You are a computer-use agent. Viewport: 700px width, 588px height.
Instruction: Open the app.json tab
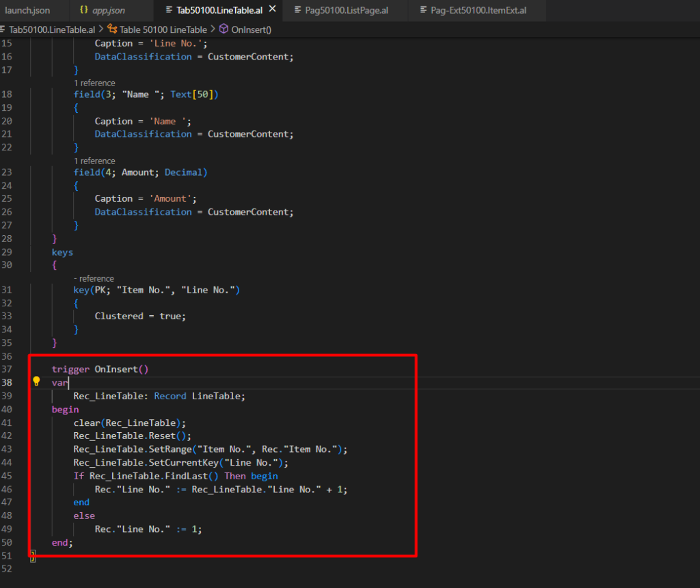point(109,10)
